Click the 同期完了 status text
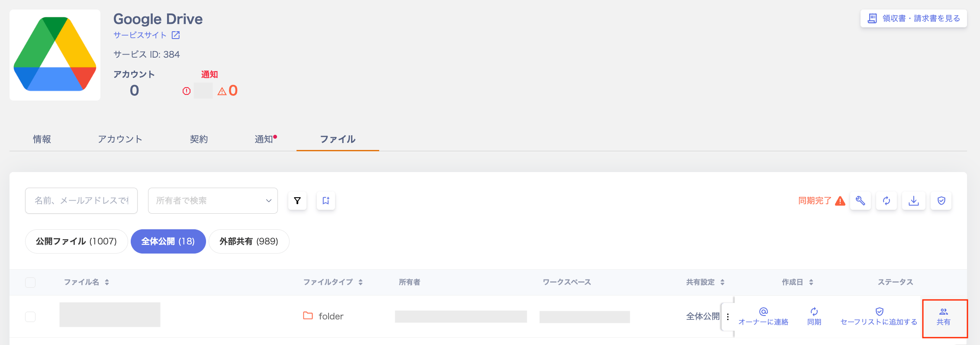The width and height of the screenshot is (980, 345). [815, 201]
